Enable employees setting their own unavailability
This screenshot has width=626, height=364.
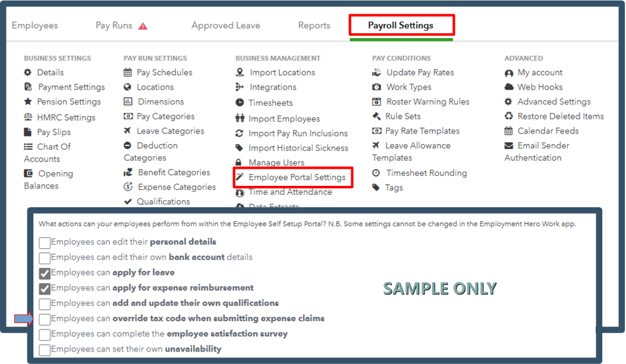point(45,350)
